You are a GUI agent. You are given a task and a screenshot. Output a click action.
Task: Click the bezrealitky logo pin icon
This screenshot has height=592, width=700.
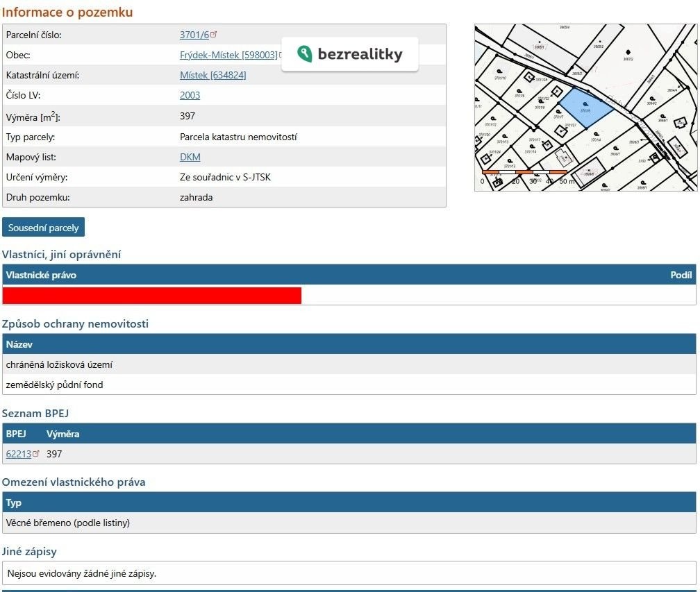304,54
